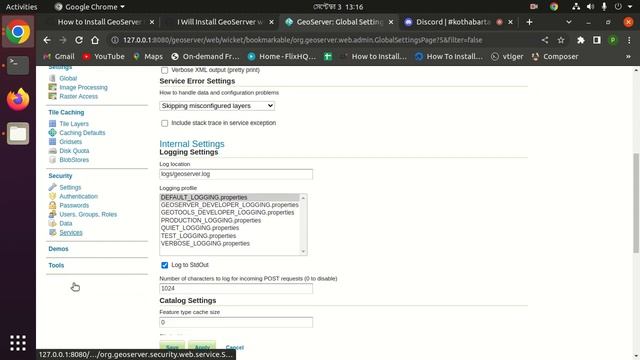Screen dimensions: 640x360
Task: Open Gmail bookmark
Action: tap(59, 56)
